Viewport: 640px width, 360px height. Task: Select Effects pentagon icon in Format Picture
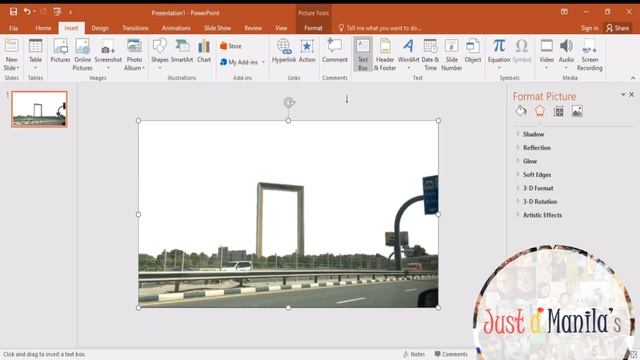540,111
